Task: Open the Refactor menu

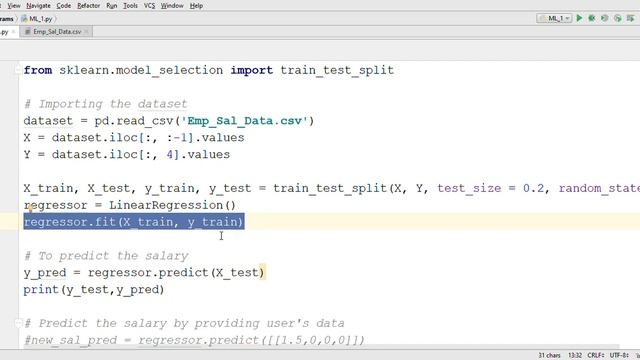Action: 89,6
